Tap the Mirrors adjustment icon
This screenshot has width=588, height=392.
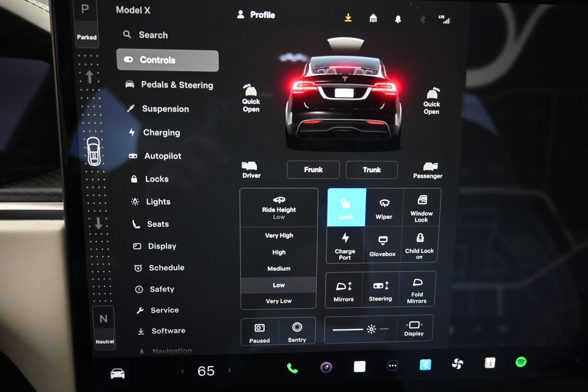tap(343, 289)
